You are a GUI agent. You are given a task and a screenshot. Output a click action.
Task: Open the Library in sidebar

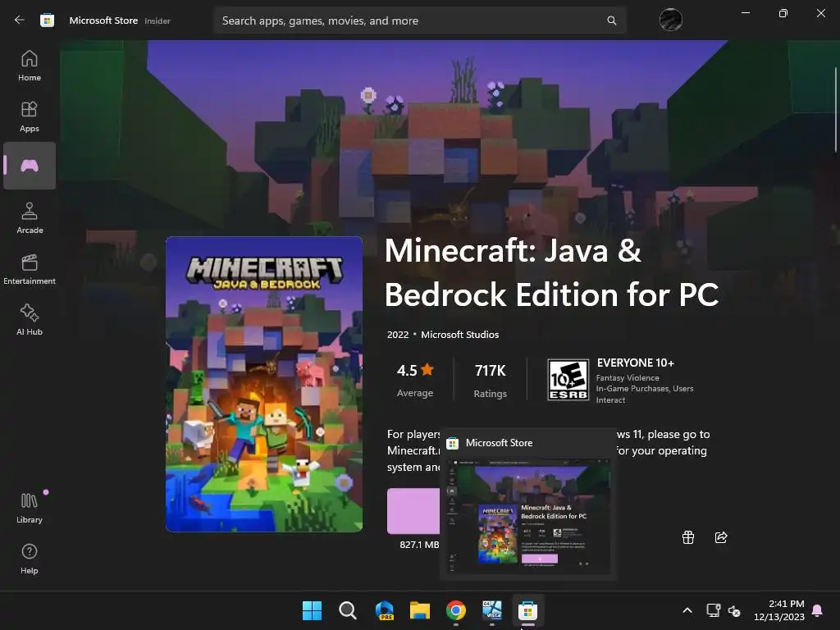(30, 508)
